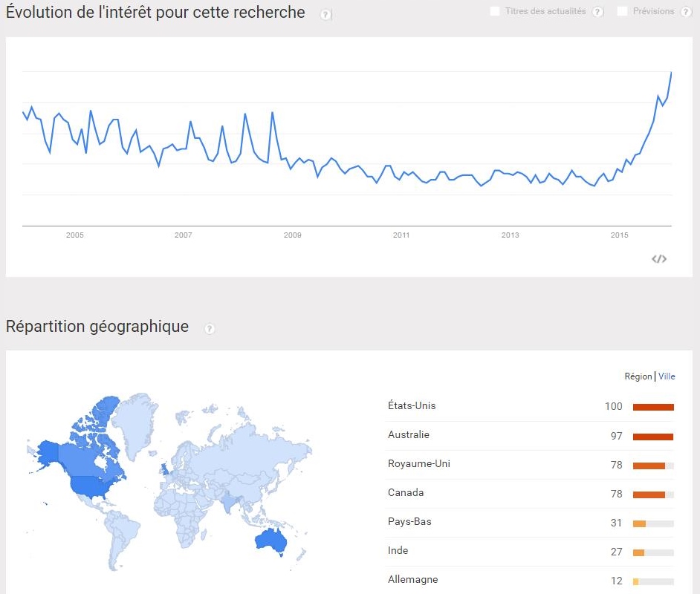Open help icon next to Titres des actualités
The height and width of the screenshot is (594, 700).
[x=597, y=12]
